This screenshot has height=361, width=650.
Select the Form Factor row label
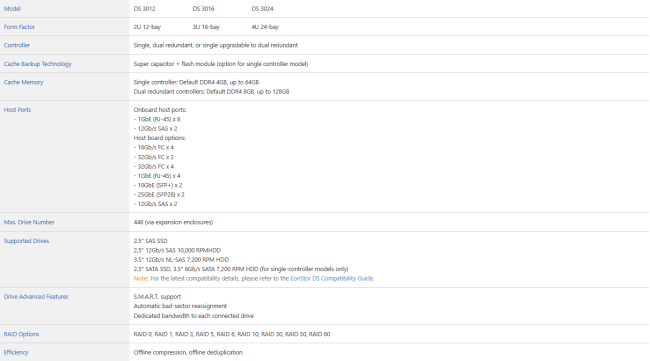pyautogui.click(x=19, y=27)
